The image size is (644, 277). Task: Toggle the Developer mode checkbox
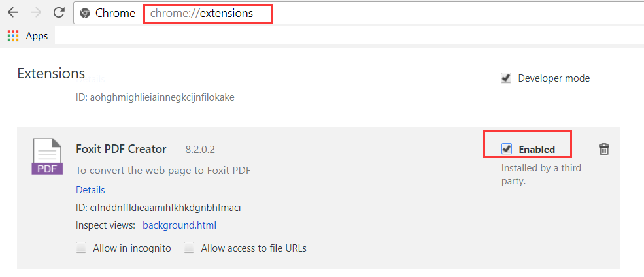pos(506,78)
